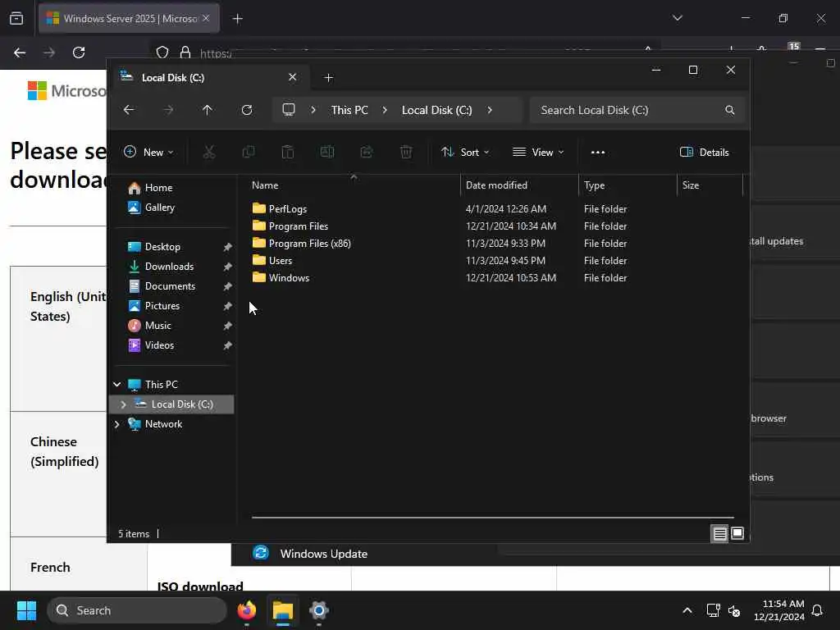The width and height of the screenshot is (840, 630).
Task: Expand chevron after Local Disk (C:) breadcrumb
Action: coord(490,110)
